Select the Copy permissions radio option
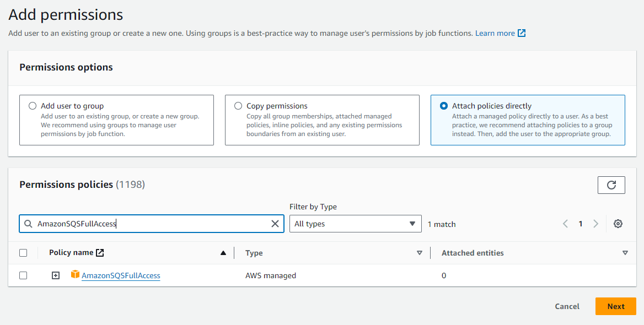This screenshot has width=644, height=325. click(238, 106)
